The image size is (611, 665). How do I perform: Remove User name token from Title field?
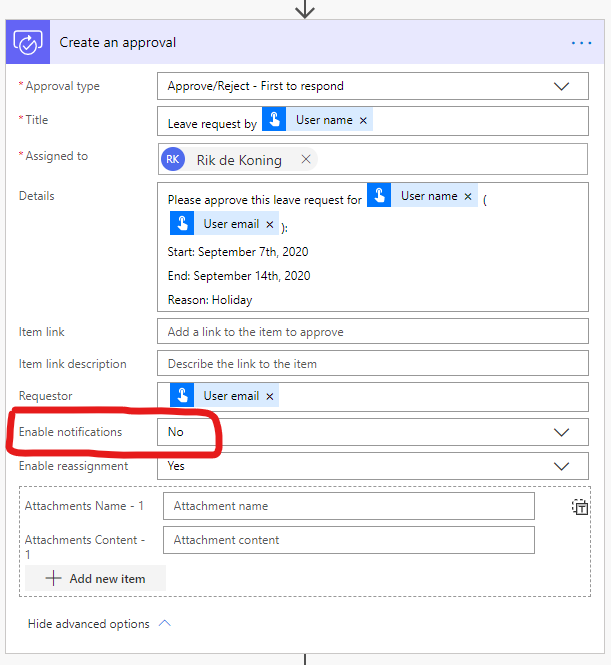363,120
